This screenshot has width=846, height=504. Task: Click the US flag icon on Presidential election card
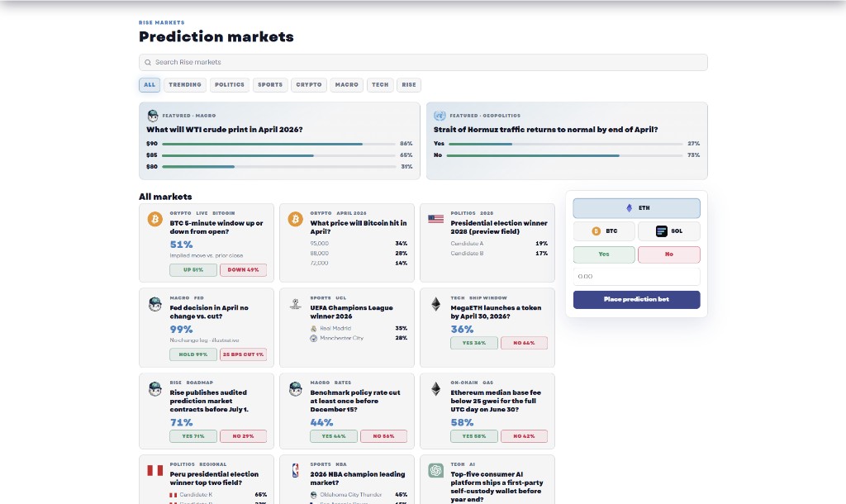435,219
